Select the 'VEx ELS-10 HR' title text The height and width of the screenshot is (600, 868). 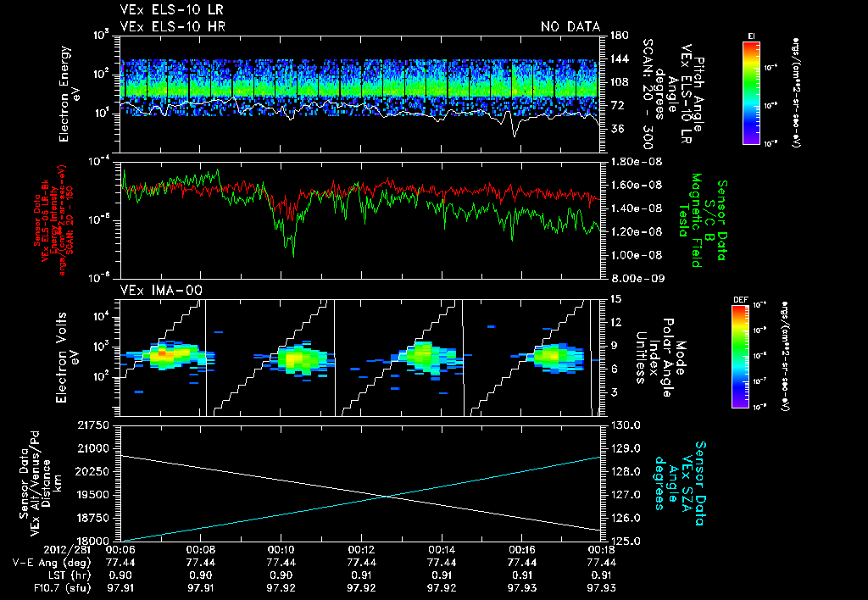[173, 26]
